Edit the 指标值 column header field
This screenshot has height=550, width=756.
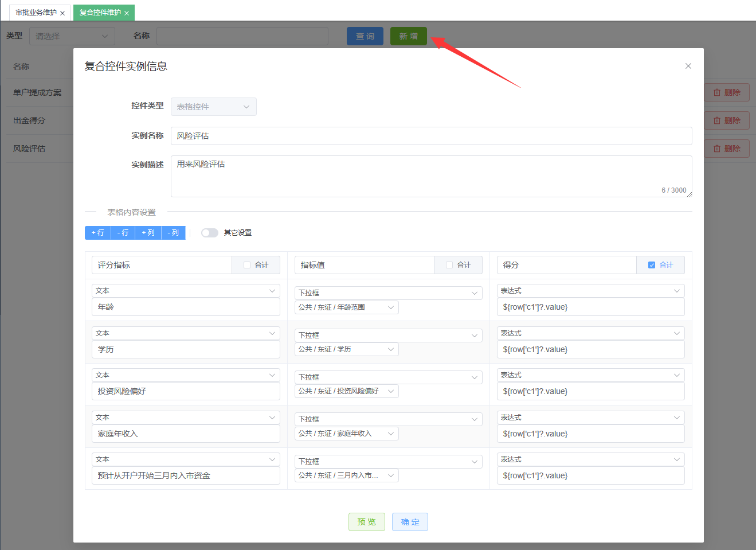coord(364,265)
